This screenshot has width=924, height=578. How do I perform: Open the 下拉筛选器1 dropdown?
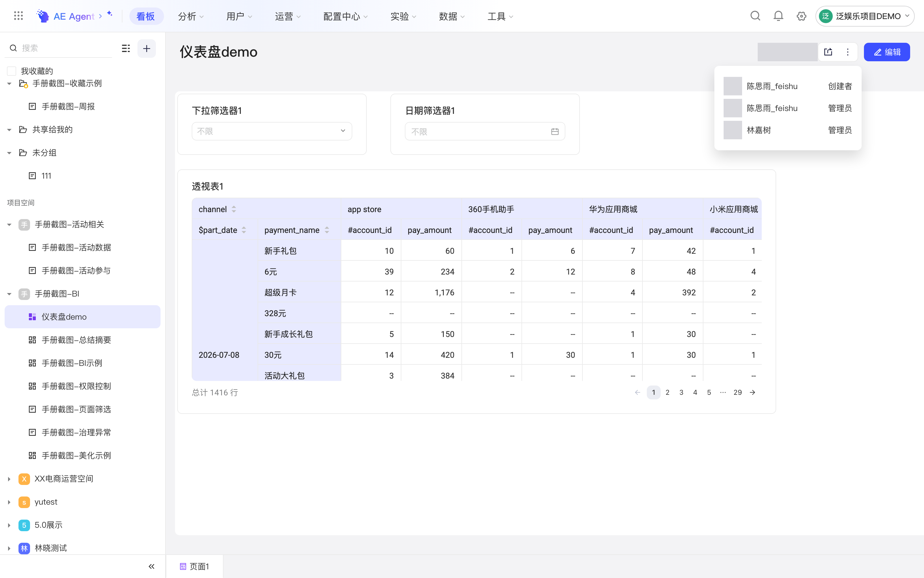[x=272, y=131]
